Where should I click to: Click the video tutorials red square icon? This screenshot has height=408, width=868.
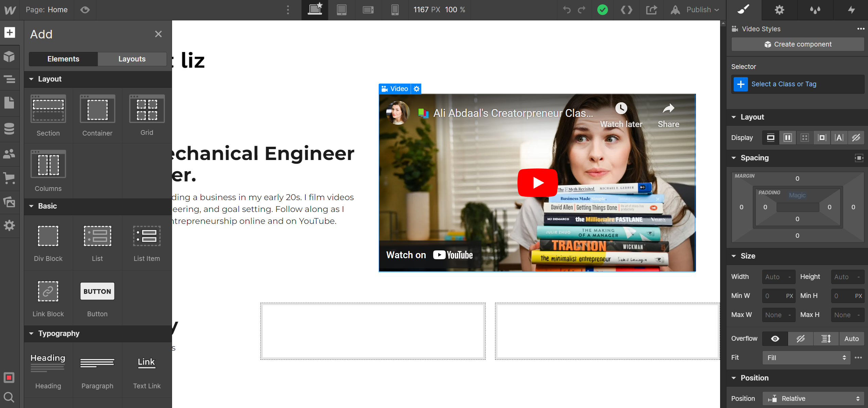pyautogui.click(x=9, y=377)
